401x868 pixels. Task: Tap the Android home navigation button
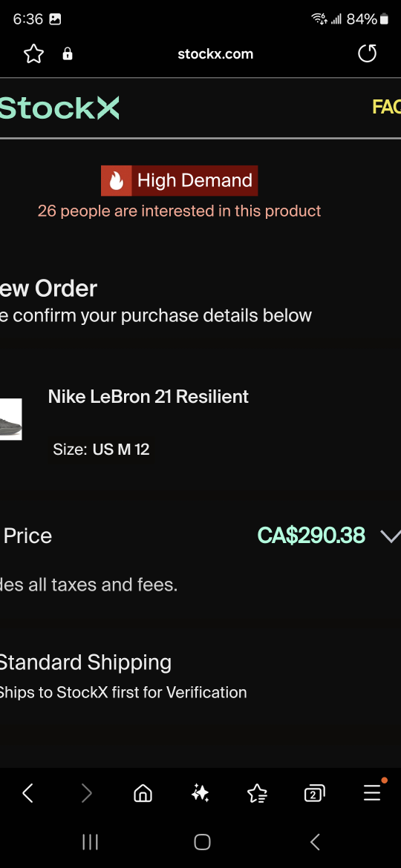202,842
